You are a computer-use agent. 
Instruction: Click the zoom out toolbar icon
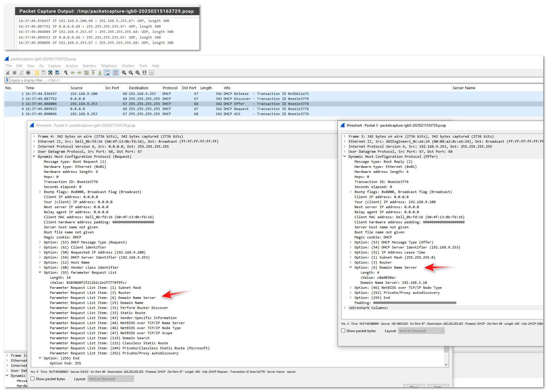click(x=131, y=73)
